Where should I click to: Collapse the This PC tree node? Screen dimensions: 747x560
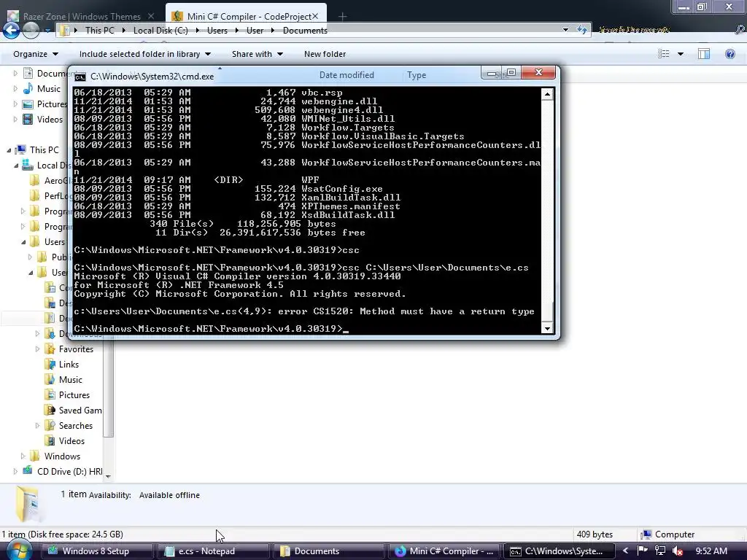pos(9,150)
